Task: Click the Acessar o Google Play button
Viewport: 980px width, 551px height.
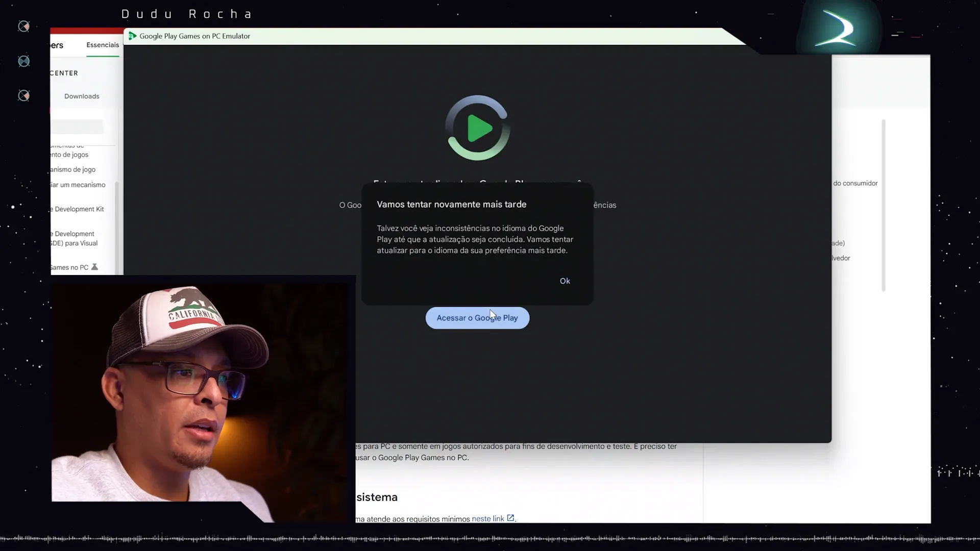Action: coord(477,318)
